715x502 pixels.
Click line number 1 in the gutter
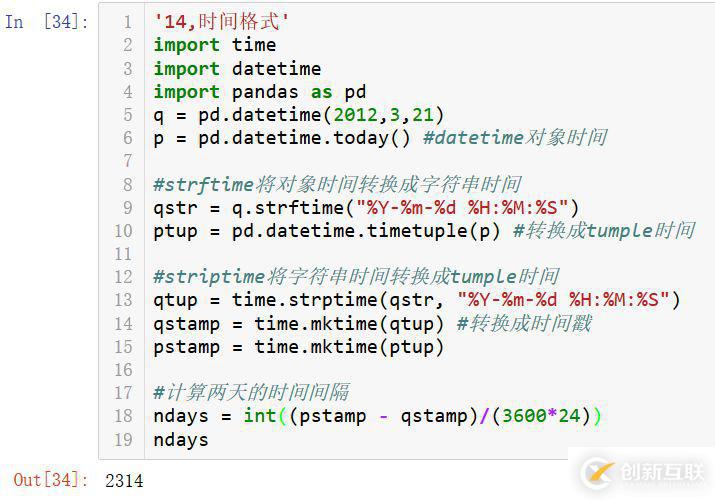click(x=127, y=22)
